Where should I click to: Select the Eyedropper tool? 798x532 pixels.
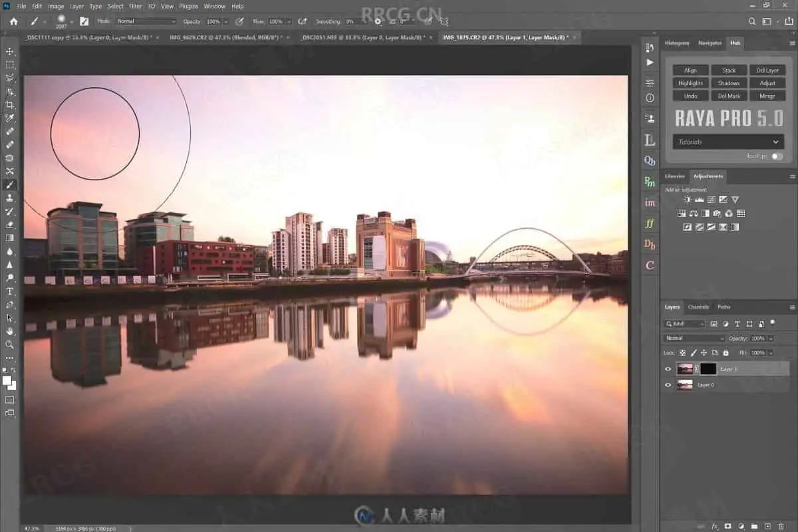(10, 118)
